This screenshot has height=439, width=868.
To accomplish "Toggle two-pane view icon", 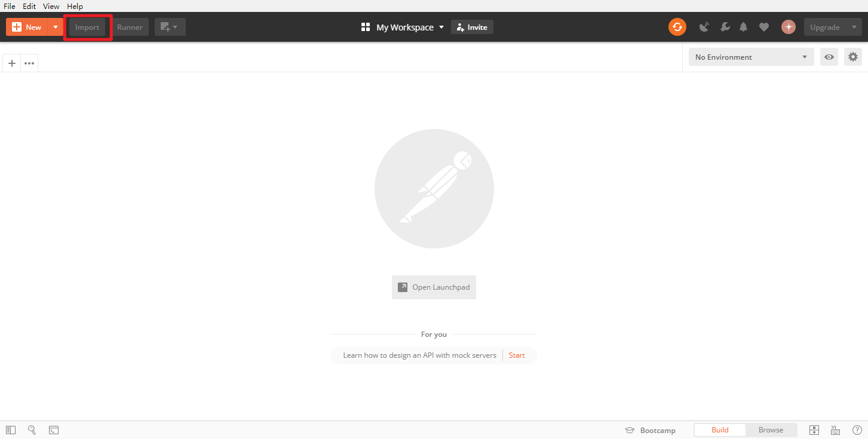I will click(814, 430).
